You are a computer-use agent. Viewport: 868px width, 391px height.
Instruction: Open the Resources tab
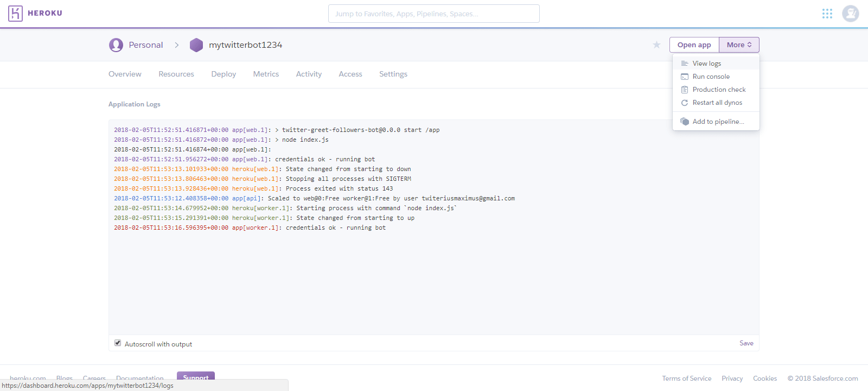pos(176,74)
